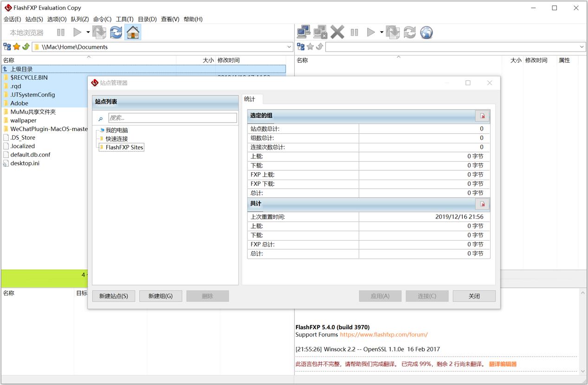The width and height of the screenshot is (588, 385).
Task: Expand the empty remote path dropdown
Action: coord(582,47)
